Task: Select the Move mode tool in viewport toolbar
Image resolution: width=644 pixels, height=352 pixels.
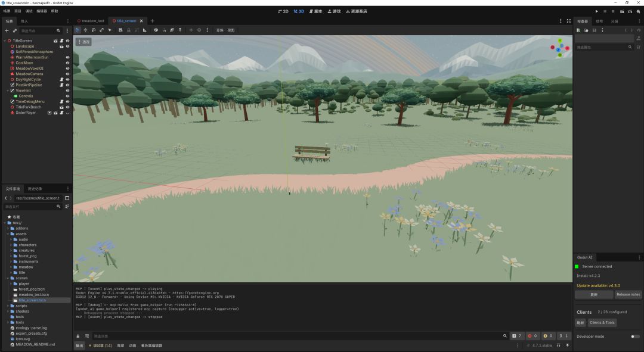Action: 85,30
